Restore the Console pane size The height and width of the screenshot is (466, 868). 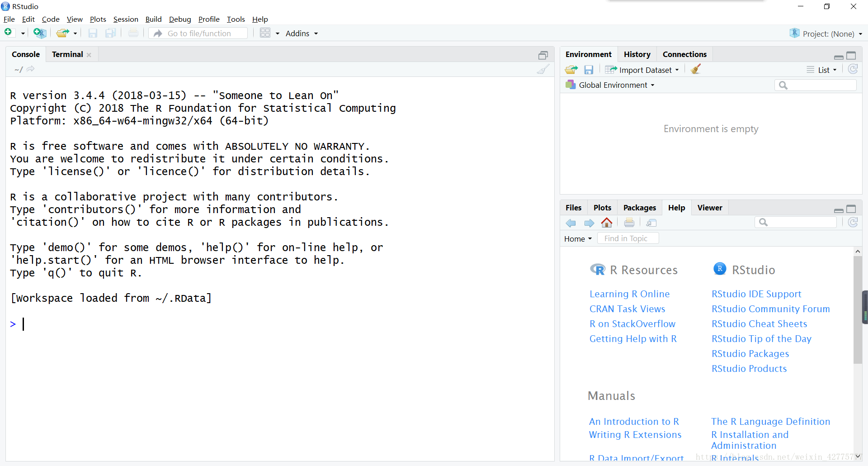click(x=543, y=55)
